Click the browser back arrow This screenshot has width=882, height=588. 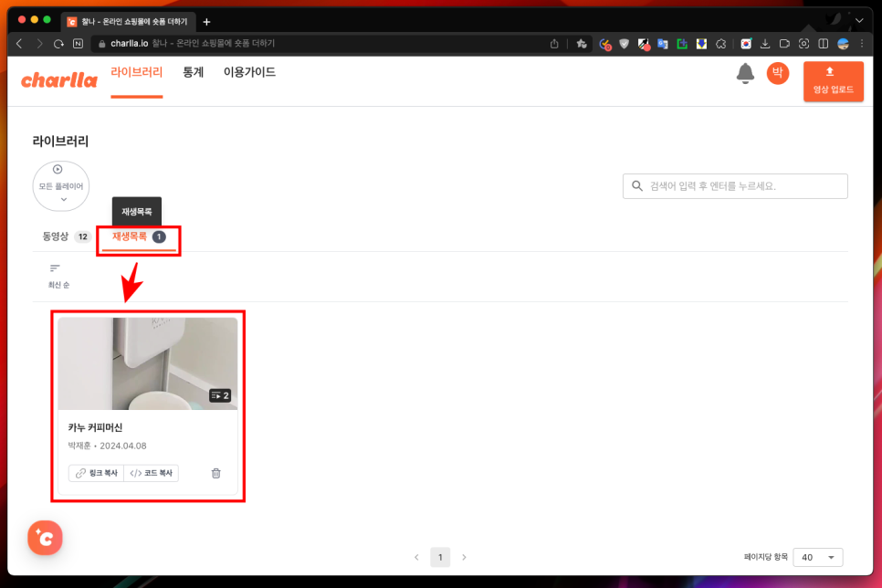pos(20,43)
